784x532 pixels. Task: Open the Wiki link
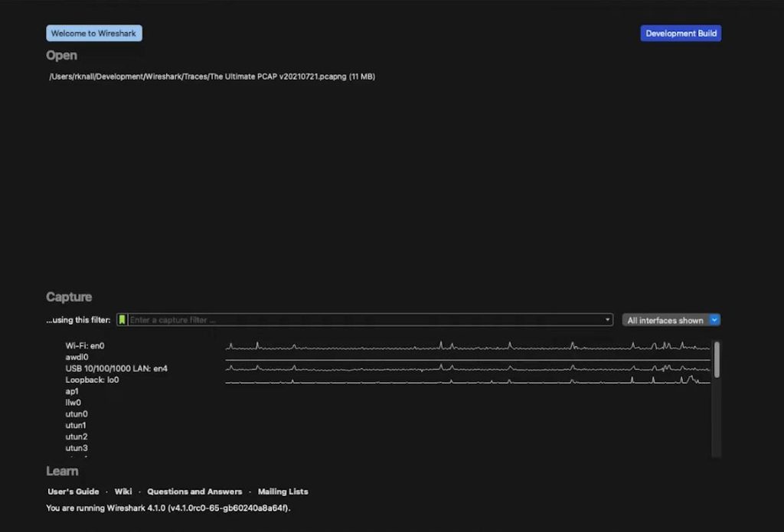pos(123,491)
